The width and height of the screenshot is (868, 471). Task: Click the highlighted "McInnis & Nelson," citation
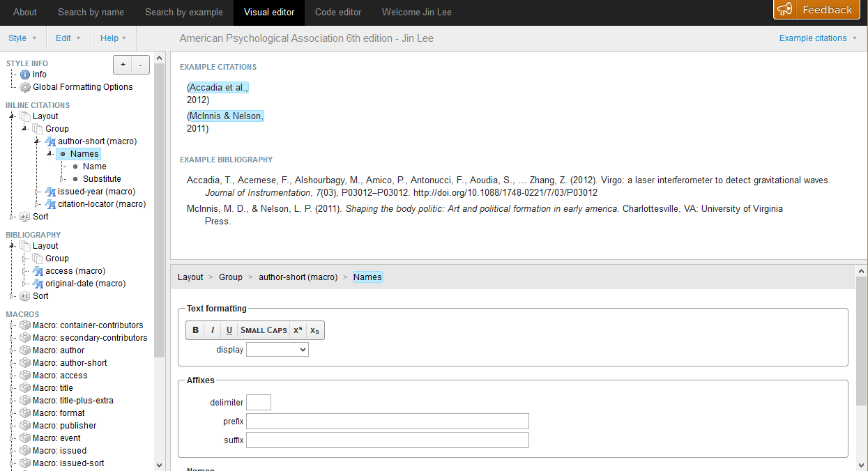click(227, 116)
